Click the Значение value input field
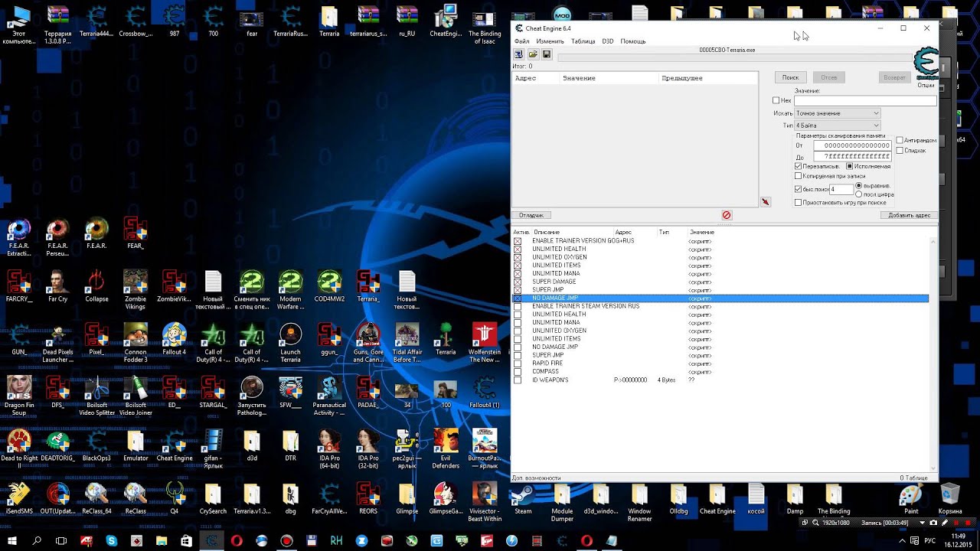 click(865, 101)
